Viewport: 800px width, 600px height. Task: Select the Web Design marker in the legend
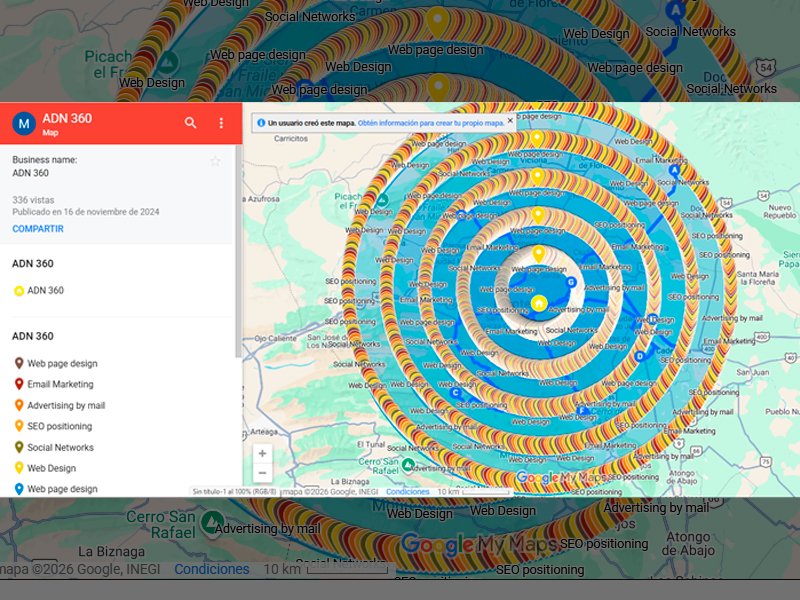17,467
